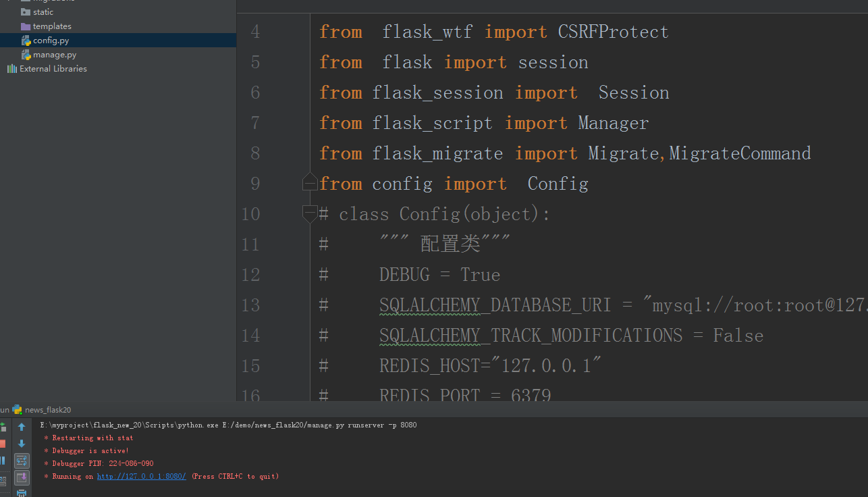Select the static folder
The width and height of the screenshot is (868, 497).
(43, 12)
